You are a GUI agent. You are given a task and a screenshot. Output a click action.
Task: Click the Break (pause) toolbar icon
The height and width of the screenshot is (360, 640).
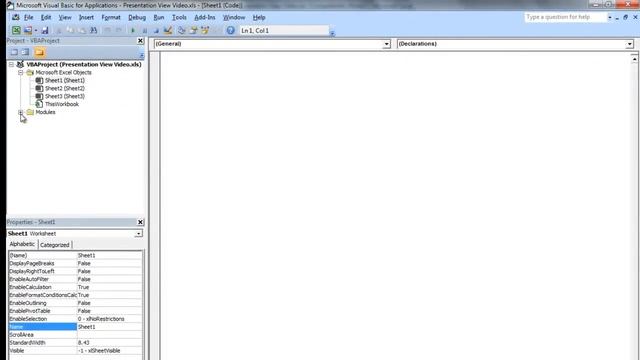click(144, 31)
